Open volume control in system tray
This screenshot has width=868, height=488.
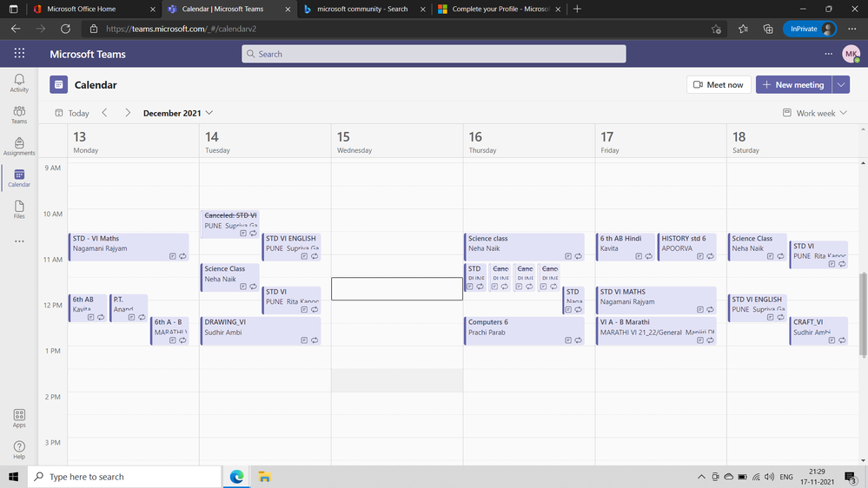pyautogui.click(x=769, y=477)
